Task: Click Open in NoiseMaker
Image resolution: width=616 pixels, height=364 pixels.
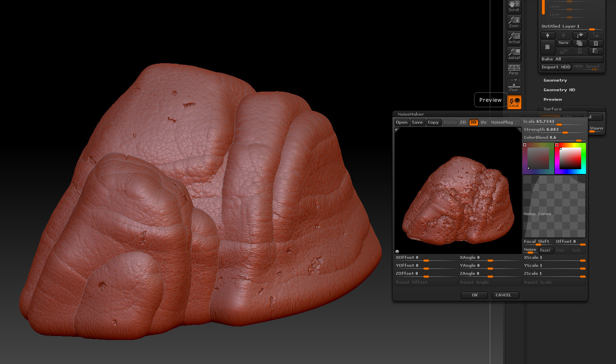Action: pos(402,122)
